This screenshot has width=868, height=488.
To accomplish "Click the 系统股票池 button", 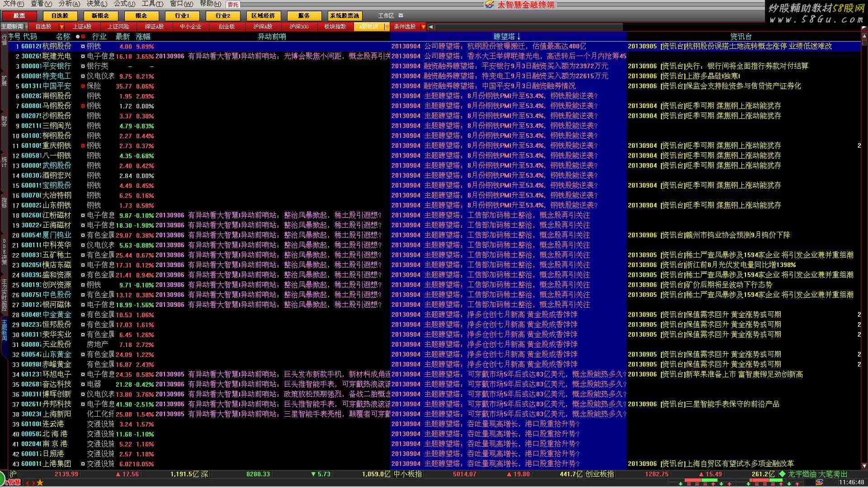I will [344, 15].
